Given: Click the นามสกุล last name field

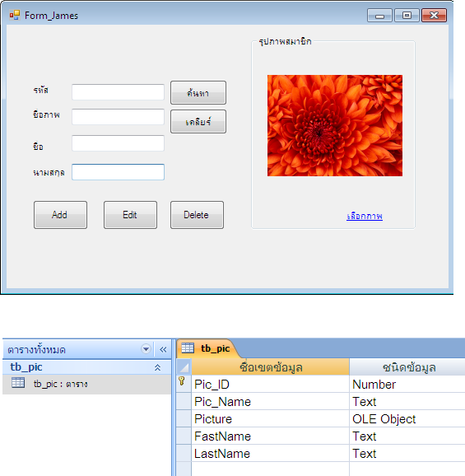Looking at the screenshot, I should tap(118, 172).
